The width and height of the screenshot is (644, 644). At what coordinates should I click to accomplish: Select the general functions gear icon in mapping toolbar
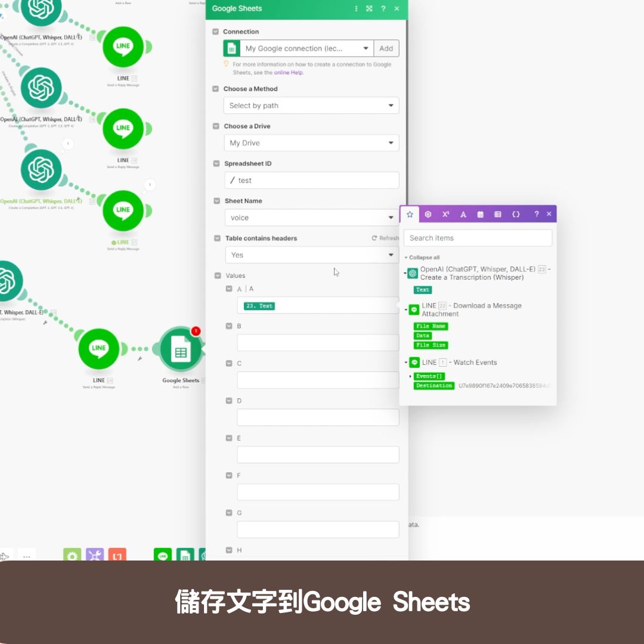(x=428, y=213)
